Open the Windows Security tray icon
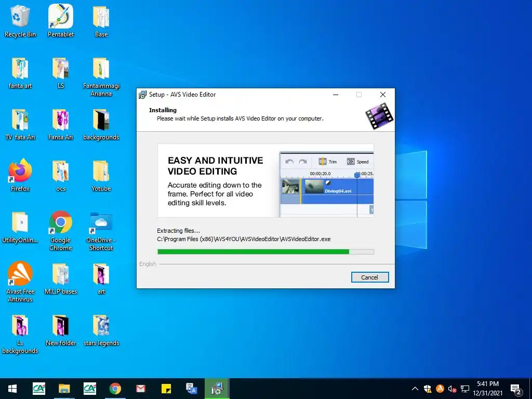Viewport: 532px width, 399px height. tap(428, 389)
